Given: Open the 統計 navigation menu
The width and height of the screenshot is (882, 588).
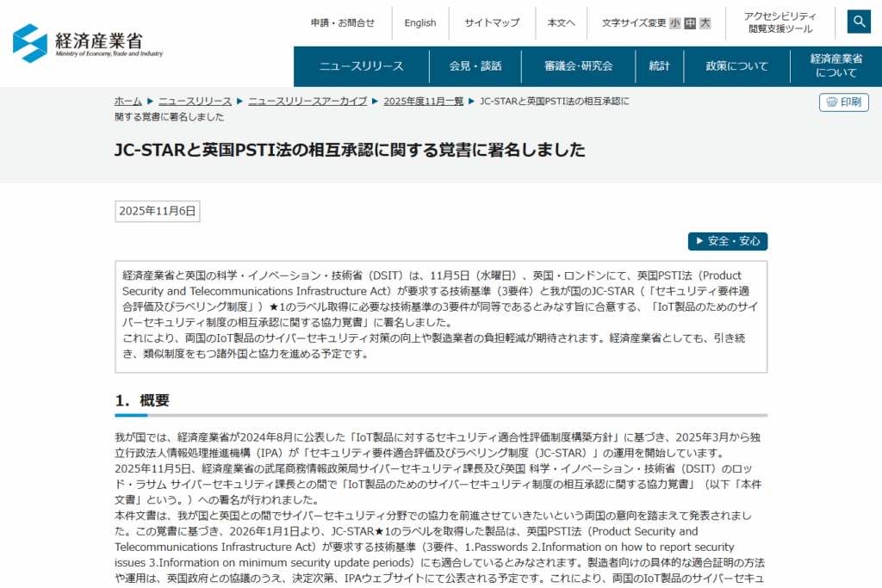Looking at the screenshot, I should (x=659, y=65).
